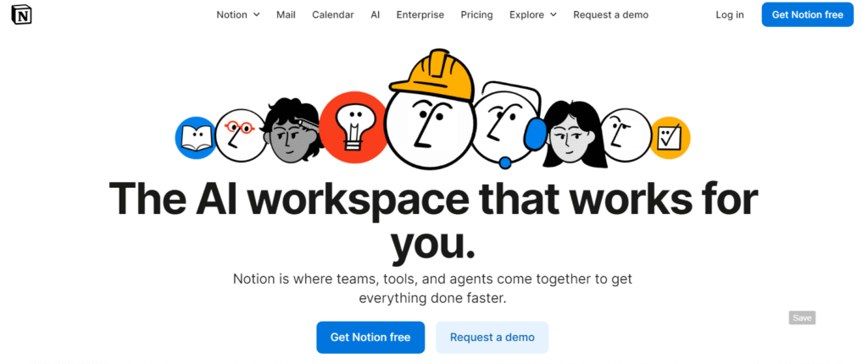Open the Pricing nav item

[x=476, y=15]
